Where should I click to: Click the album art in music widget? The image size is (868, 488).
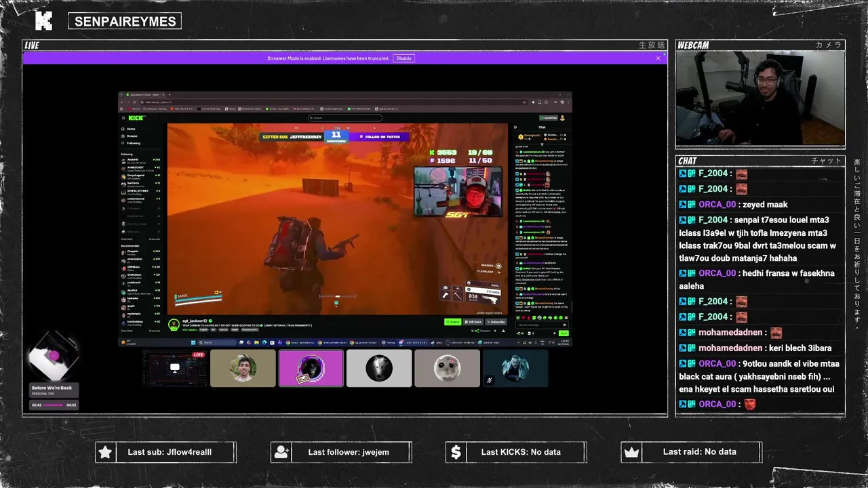coord(54,355)
